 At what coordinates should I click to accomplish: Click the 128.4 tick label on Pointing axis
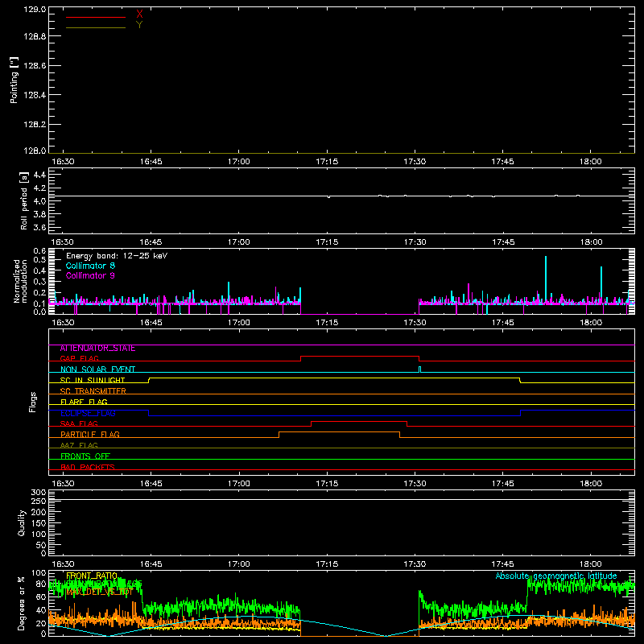[35, 95]
